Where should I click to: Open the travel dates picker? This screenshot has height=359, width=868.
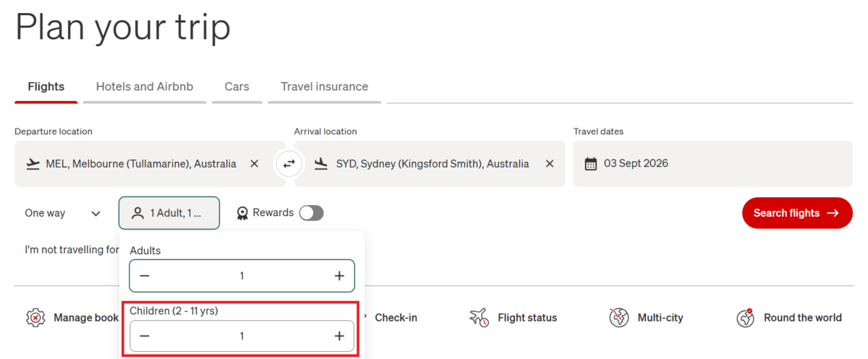(x=713, y=164)
